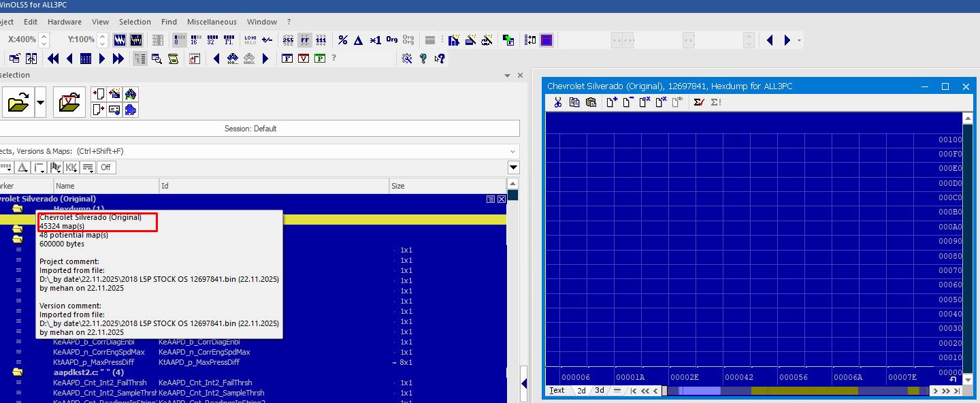Click the blue puzzle piece plugin icon
The width and height of the screenshot is (980, 403).
click(x=131, y=110)
